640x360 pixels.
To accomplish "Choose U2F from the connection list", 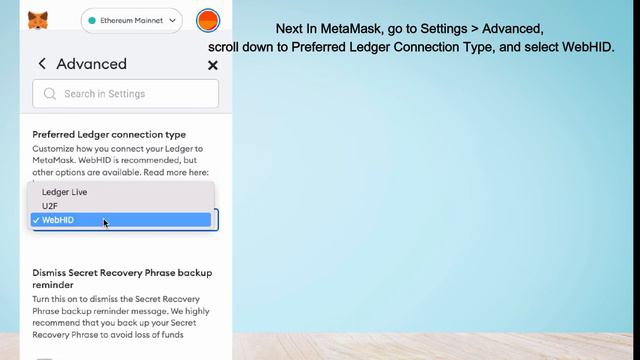I will point(121,206).
